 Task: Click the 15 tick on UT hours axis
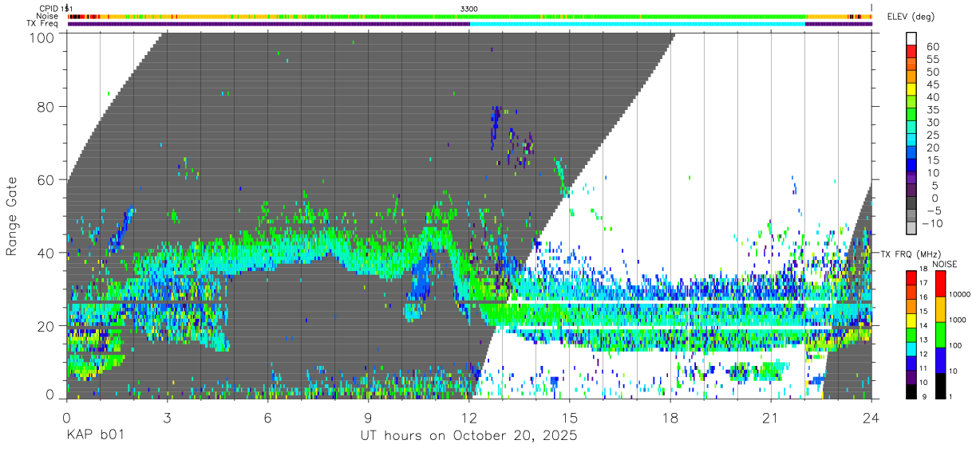point(570,417)
